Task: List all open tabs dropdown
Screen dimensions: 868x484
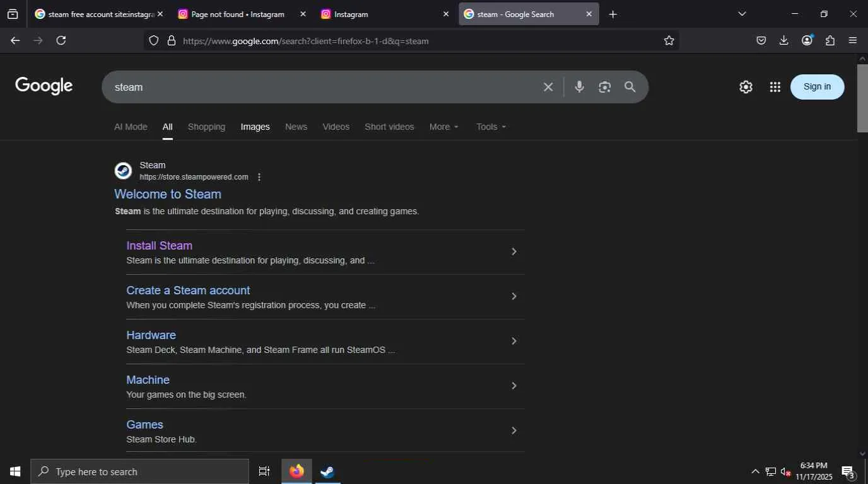Action: pos(742,14)
